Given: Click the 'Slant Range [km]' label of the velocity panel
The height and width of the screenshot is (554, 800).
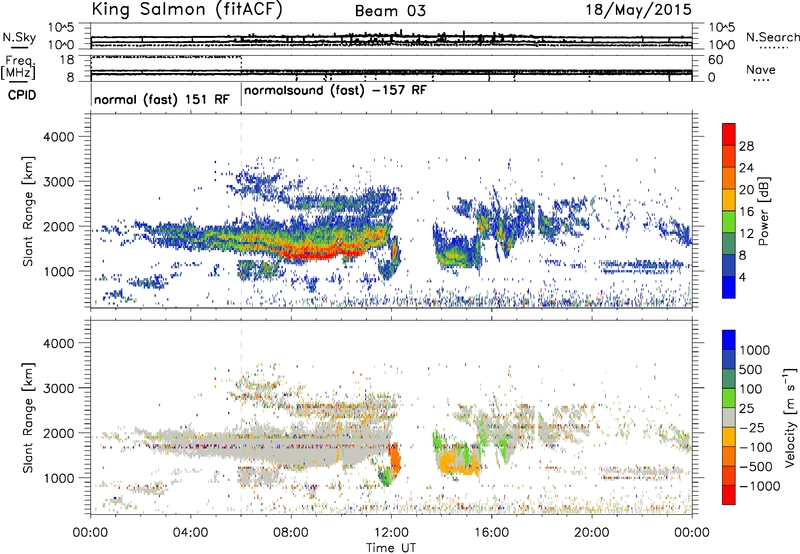Looking at the screenshot, I should (28, 418).
